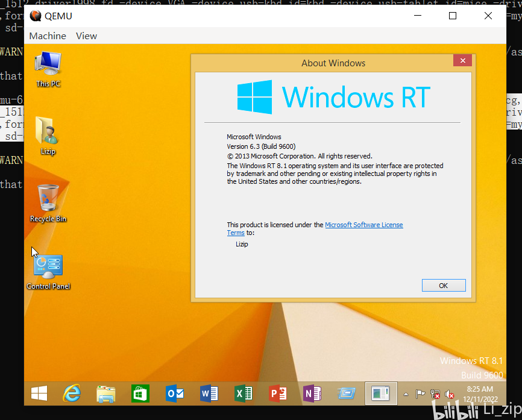This screenshot has width=522, height=420.
Task: Minimize the QEMU window
Action: (x=418, y=16)
